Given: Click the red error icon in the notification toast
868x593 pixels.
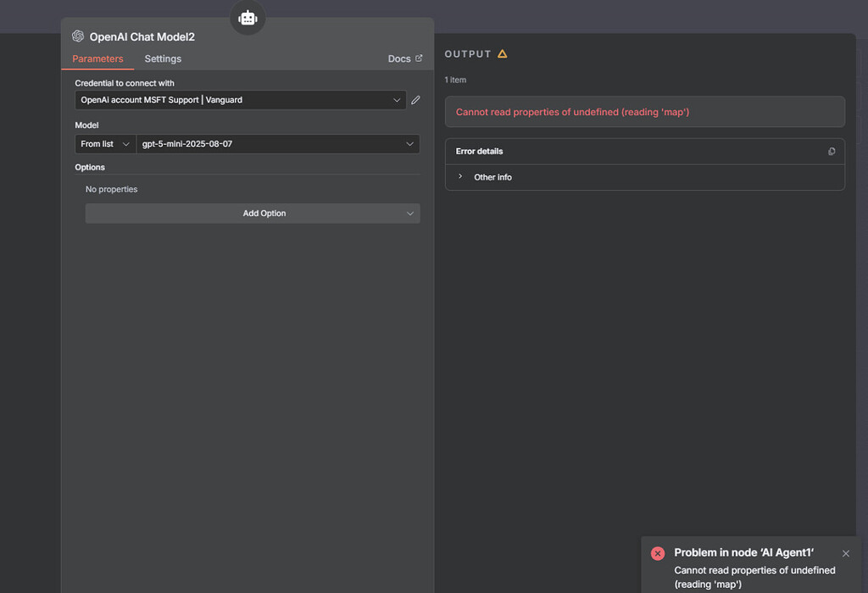Looking at the screenshot, I should tap(658, 553).
